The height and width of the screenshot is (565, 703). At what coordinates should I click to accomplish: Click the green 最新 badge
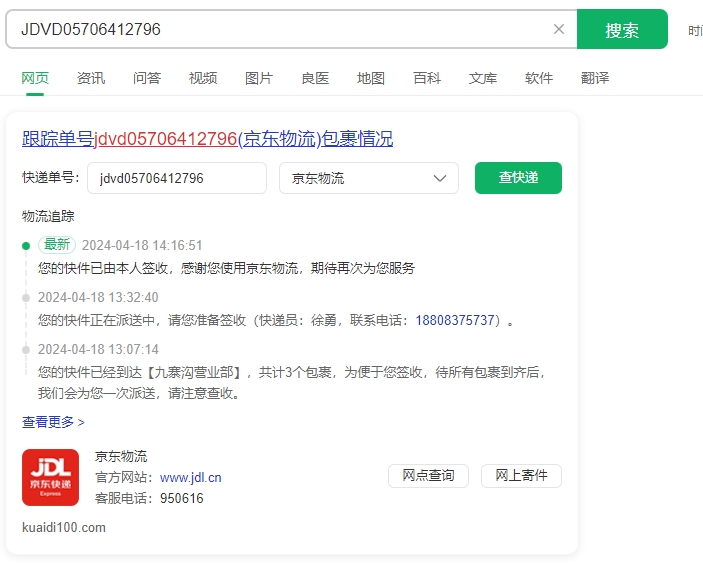tap(57, 245)
